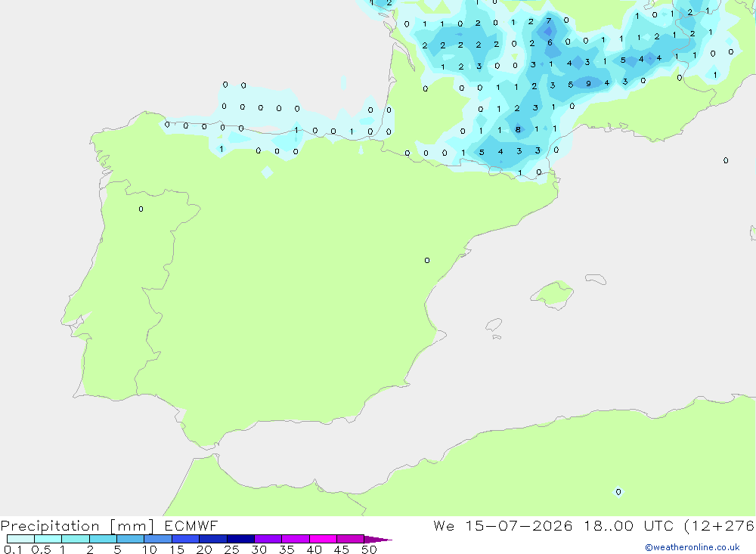756x554 pixels.
Task: Select the 1–2 mm legend color box
Action: [x=75, y=539]
